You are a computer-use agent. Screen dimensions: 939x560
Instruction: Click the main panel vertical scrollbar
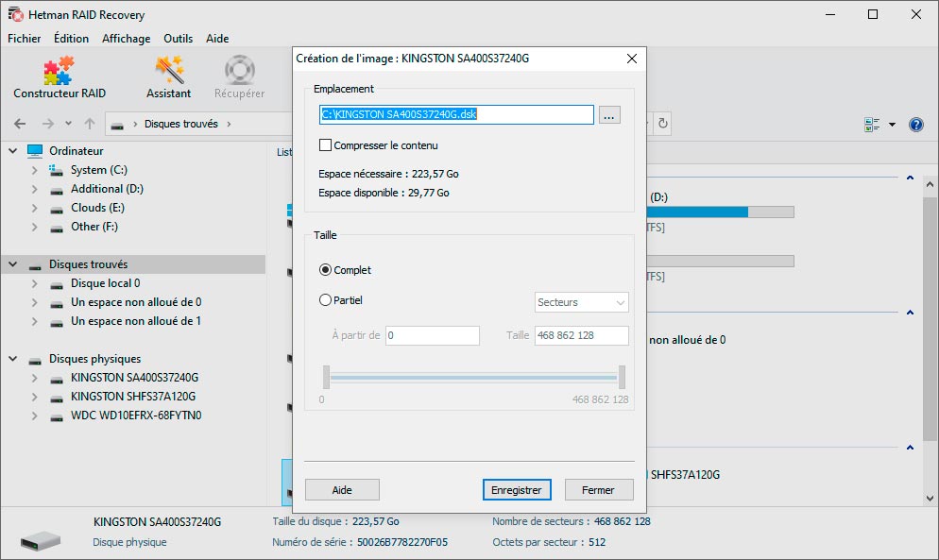coord(930,317)
